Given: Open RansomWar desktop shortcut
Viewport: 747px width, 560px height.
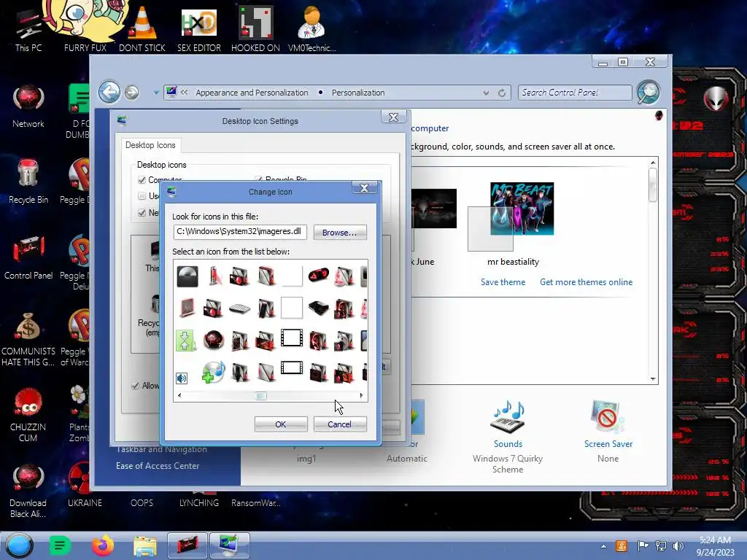Looking at the screenshot, I should [x=256, y=503].
